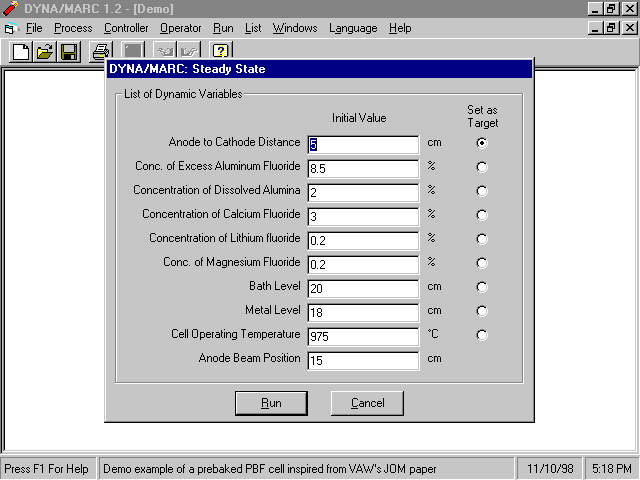The height and width of the screenshot is (480, 640).
Task: Click the Calcium Fluoride value field
Action: coord(363,217)
